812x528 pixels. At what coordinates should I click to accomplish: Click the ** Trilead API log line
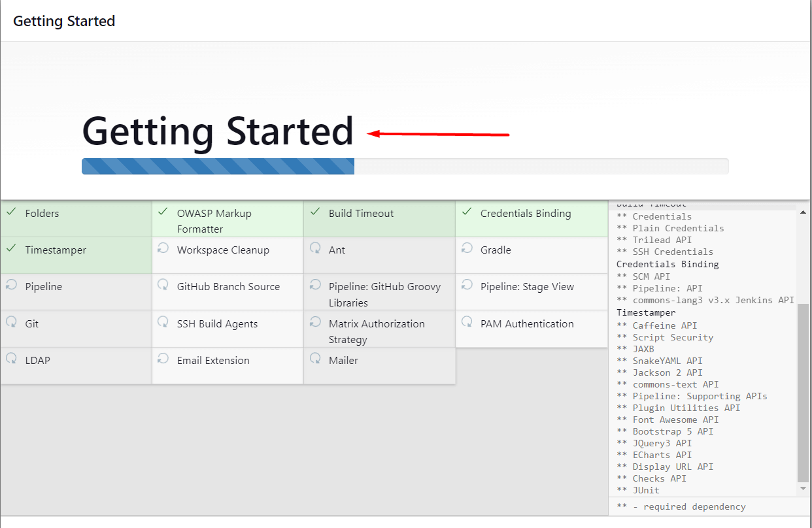coord(654,240)
